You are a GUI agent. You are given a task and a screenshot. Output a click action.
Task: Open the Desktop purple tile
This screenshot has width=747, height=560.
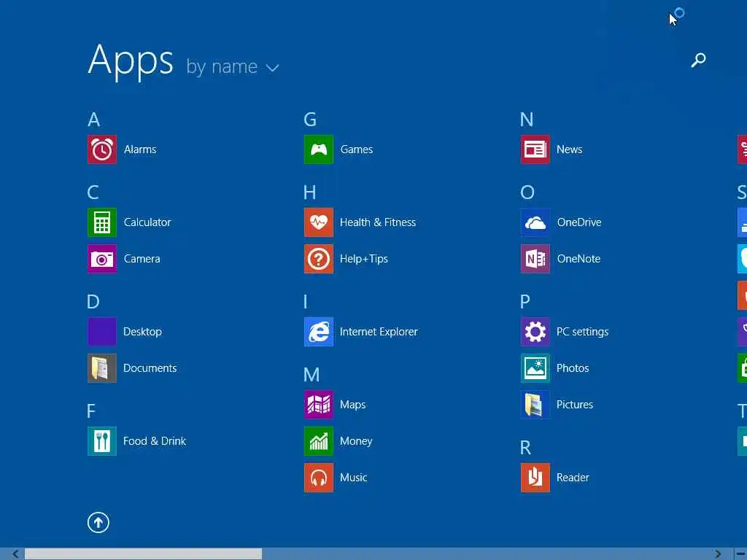(x=102, y=332)
